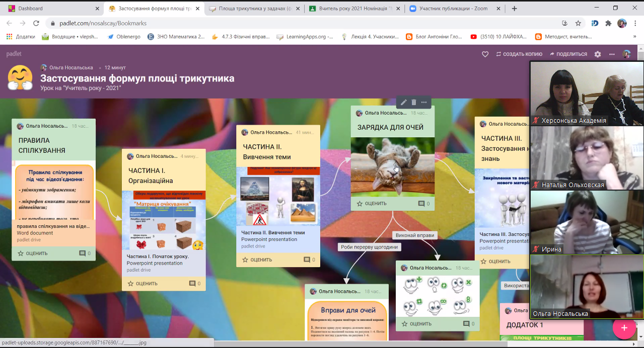This screenshot has height=348, width=644.
Task: Open the three-dots menu in Padlet header
Action: click(612, 54)
